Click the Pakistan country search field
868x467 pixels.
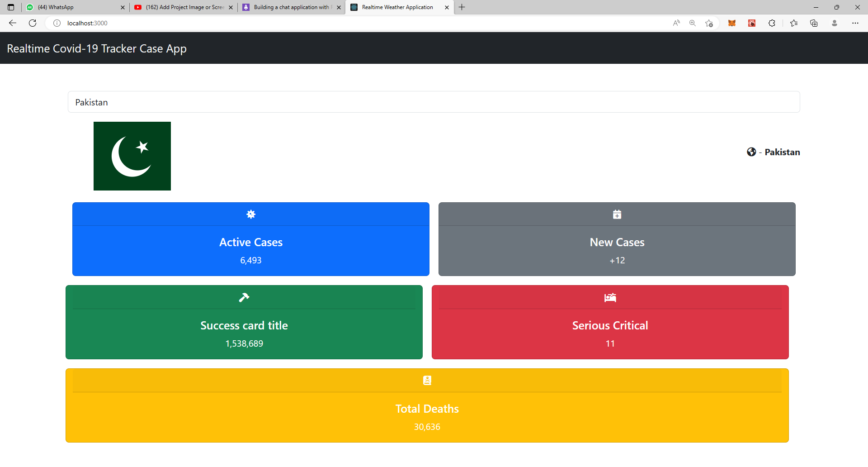pos(433,102)
